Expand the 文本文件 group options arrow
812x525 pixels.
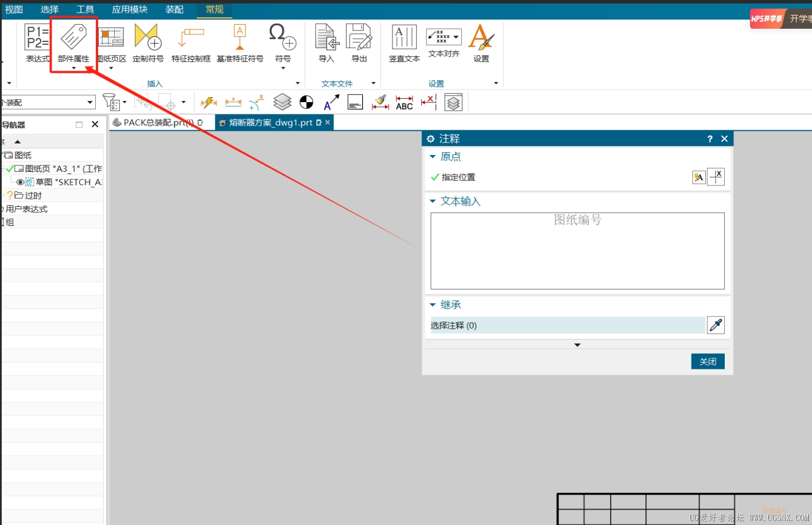click(374, 83)
